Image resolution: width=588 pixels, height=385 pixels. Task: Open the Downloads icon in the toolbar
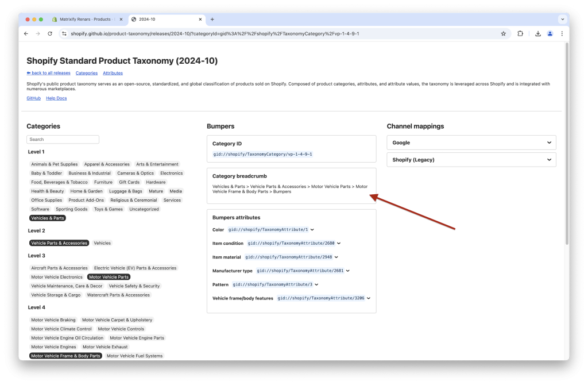click(x=537, y=33)
